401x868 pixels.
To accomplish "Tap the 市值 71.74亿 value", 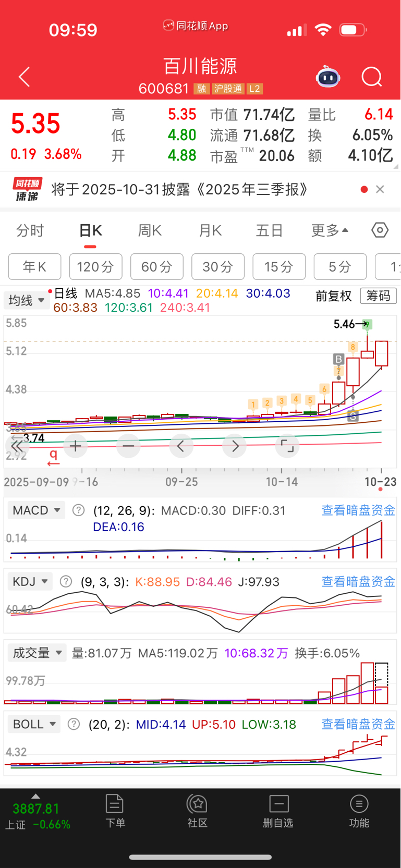I will (x=269, y=115).
